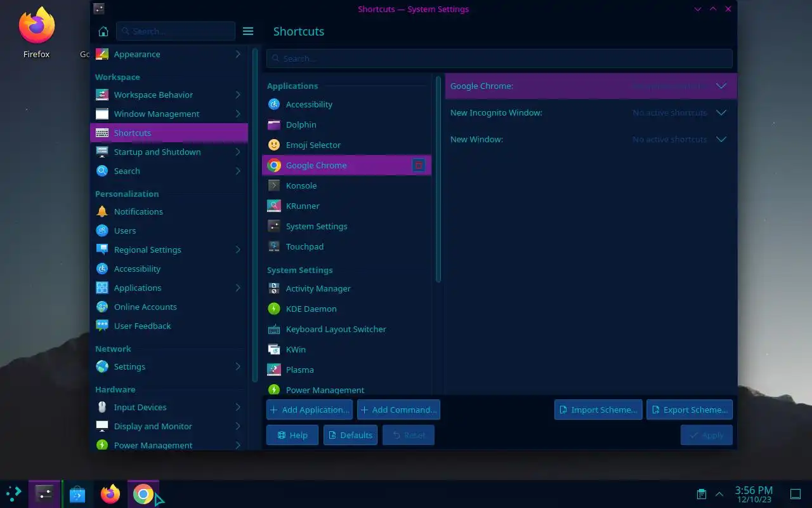Open Window Management category
The width and height of the screenshot is (812, 508).
169,114
